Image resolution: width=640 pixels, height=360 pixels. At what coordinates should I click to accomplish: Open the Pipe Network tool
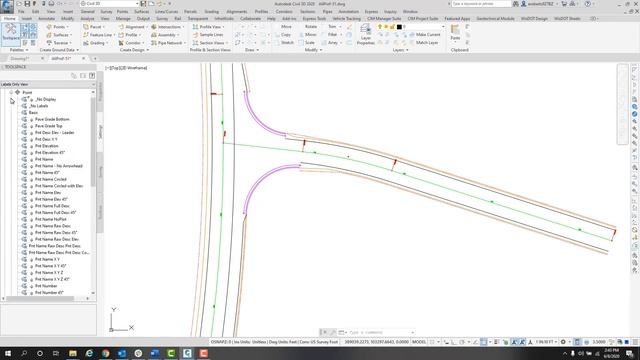[x=168, y=43]
